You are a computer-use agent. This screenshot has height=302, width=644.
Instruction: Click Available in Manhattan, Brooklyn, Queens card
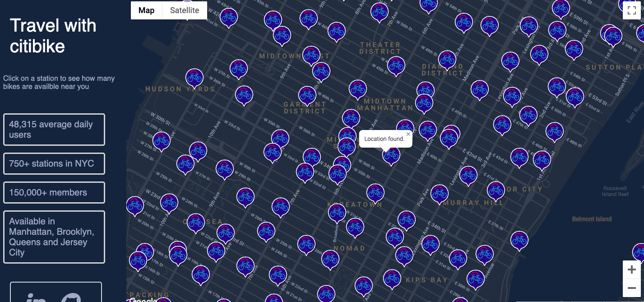[x=54, y=237]
